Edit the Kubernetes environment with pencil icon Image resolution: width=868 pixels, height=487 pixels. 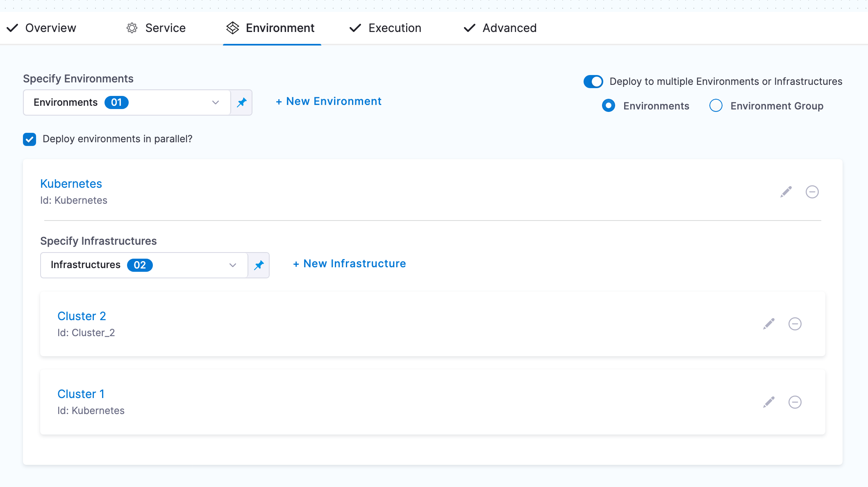pos(786,192)
